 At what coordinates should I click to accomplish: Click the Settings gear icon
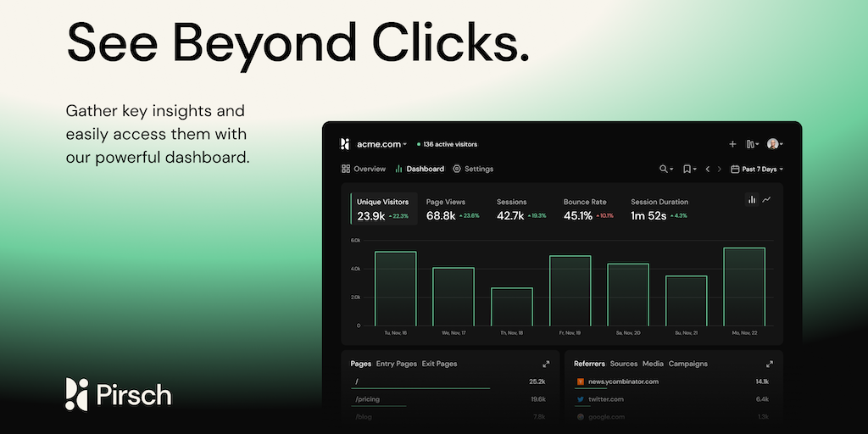coord(457,169)
